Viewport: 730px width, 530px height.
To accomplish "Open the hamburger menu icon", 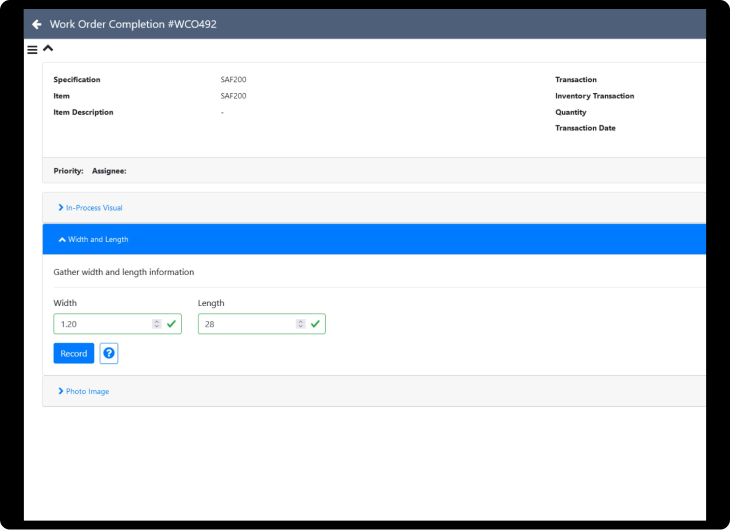I will tap(32, 50).
